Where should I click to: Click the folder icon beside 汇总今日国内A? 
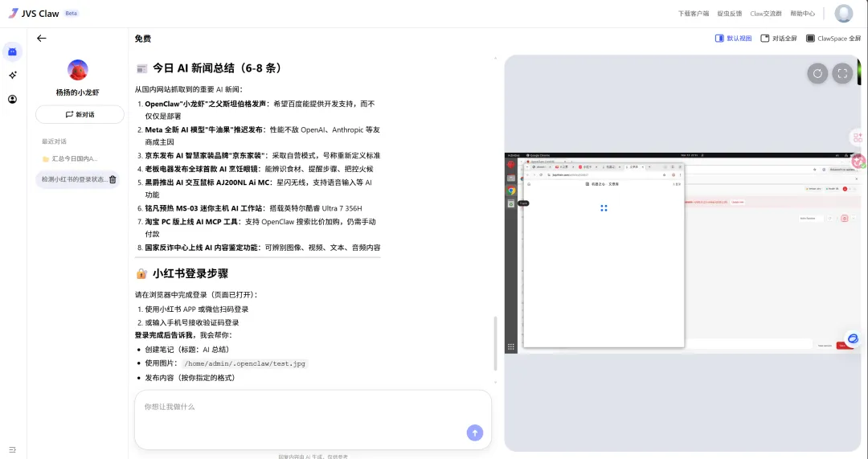tap(45, 159)
